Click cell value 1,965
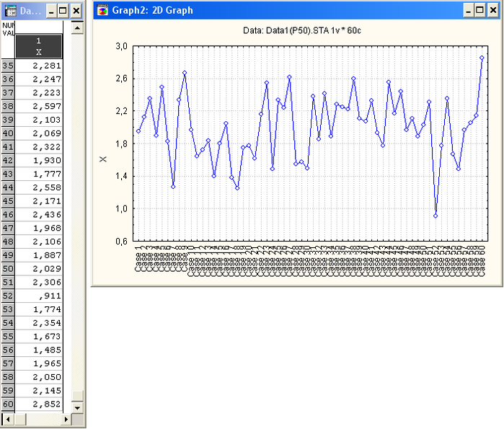 (38, 363)
